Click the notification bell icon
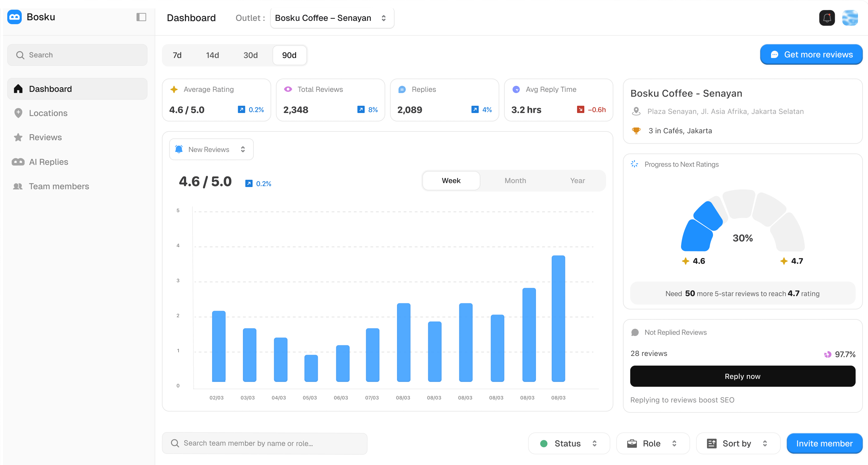Screen dimensions: 868x465 (827, 18)
